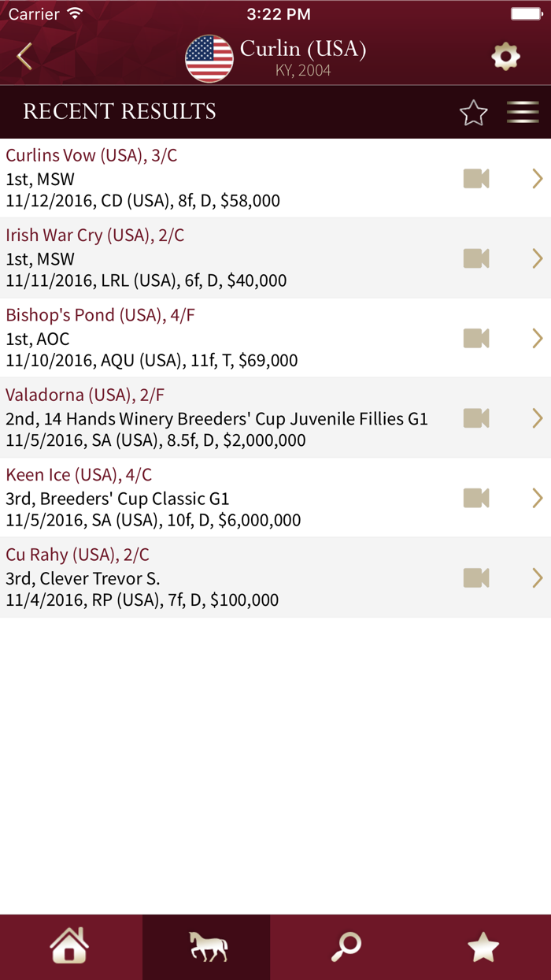Toggle favorite status with the star outline

point(473,113)
